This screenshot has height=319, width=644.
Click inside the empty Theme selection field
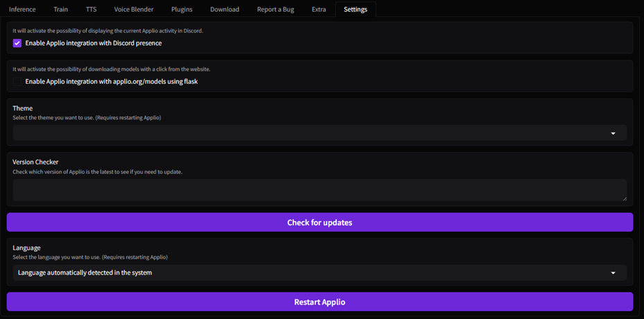tap(305, 133)
